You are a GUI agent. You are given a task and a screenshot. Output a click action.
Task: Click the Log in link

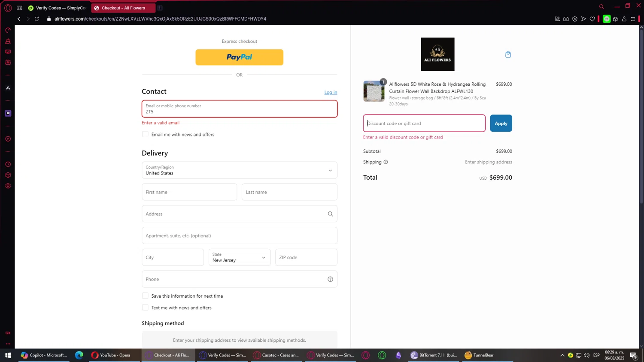331,92
